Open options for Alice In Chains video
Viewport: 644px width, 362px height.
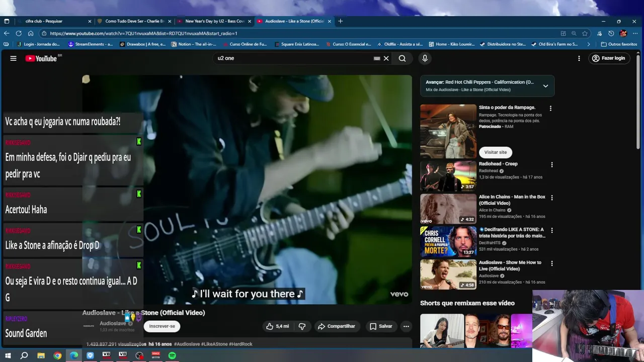pyautogui.click(x=552, y=198)
